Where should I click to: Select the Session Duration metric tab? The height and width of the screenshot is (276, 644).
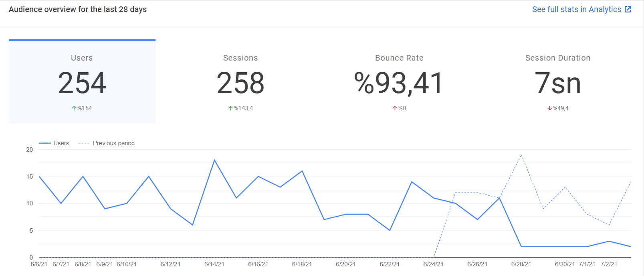[x=558, y=81]
